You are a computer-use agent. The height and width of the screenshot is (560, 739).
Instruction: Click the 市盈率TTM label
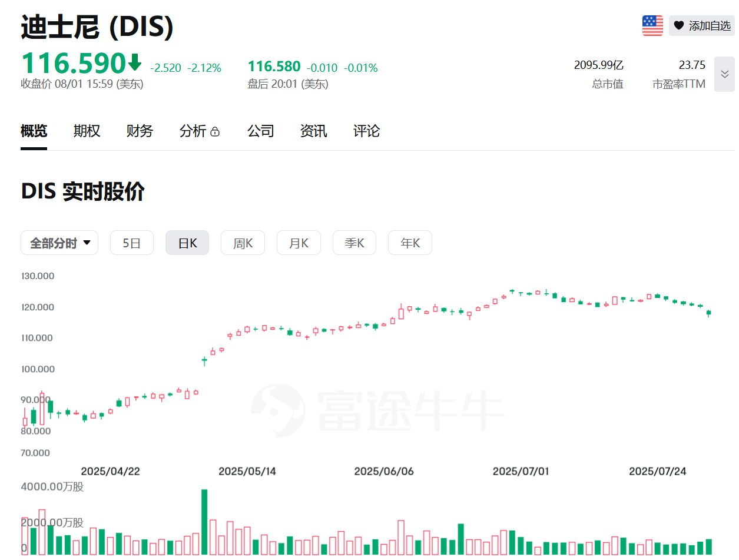click(x=679, y=84)
